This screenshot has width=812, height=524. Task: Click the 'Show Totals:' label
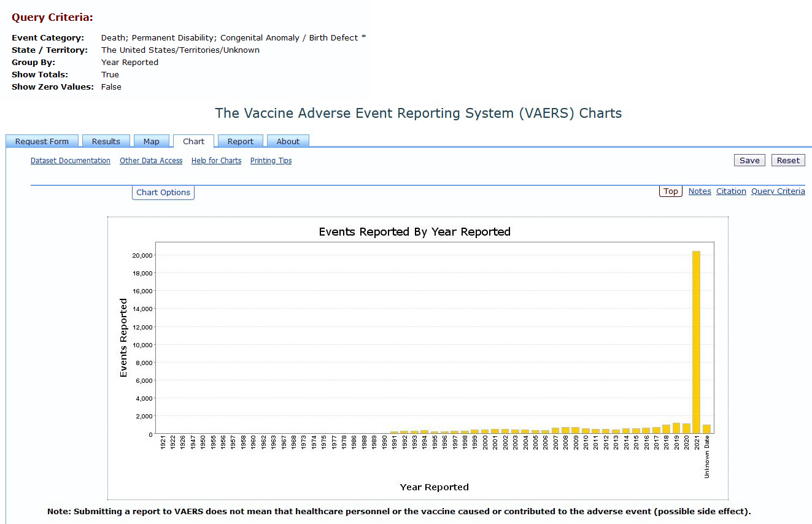click(x=40, y=75)
